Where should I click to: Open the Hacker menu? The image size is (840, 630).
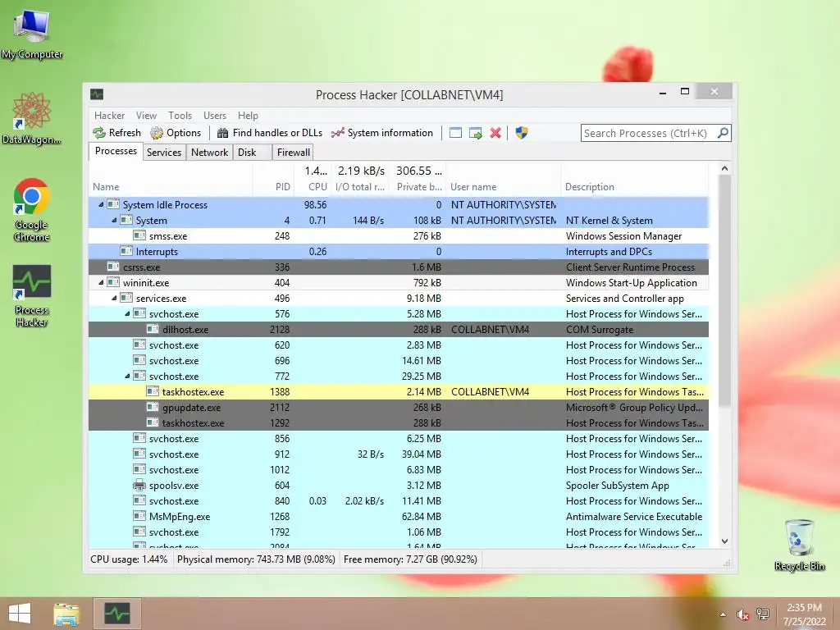[109, 116]
